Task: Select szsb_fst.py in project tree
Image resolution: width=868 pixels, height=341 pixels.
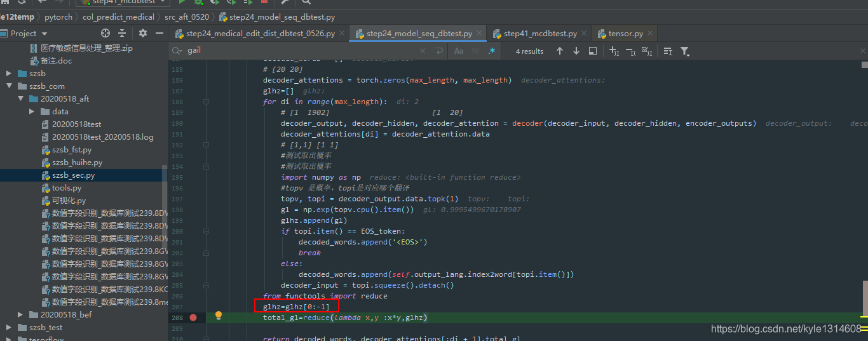Action: tap(72, 150)
